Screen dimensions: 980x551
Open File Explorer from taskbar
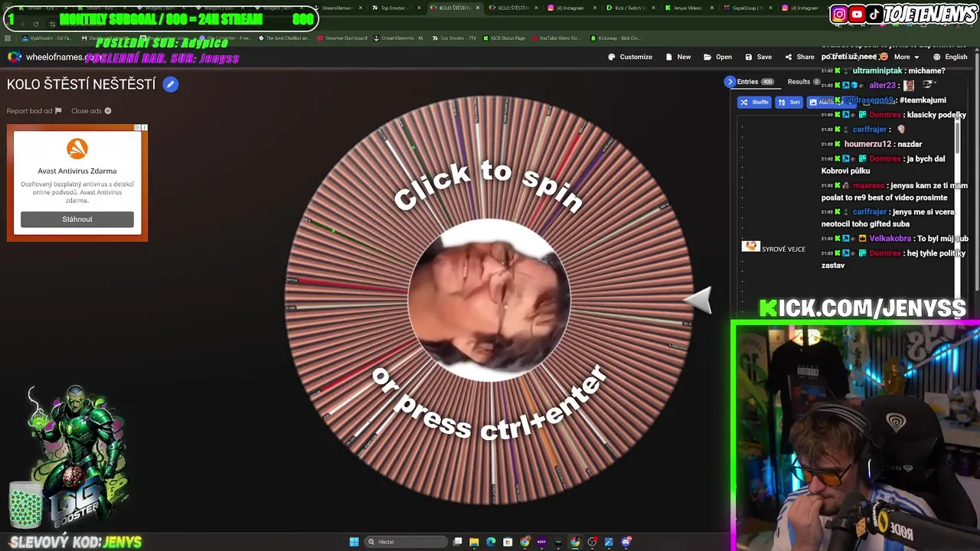tap(474, 542)
